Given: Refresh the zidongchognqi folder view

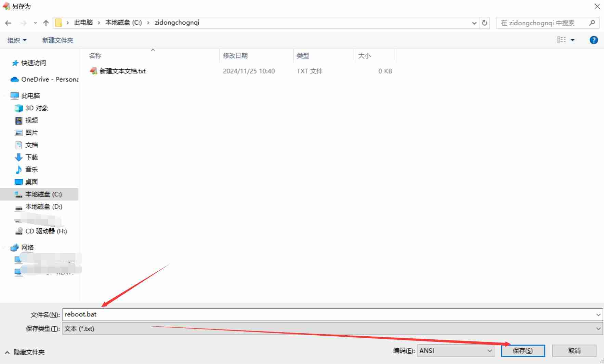Looking at the screenshot, I should coord(485,23).
